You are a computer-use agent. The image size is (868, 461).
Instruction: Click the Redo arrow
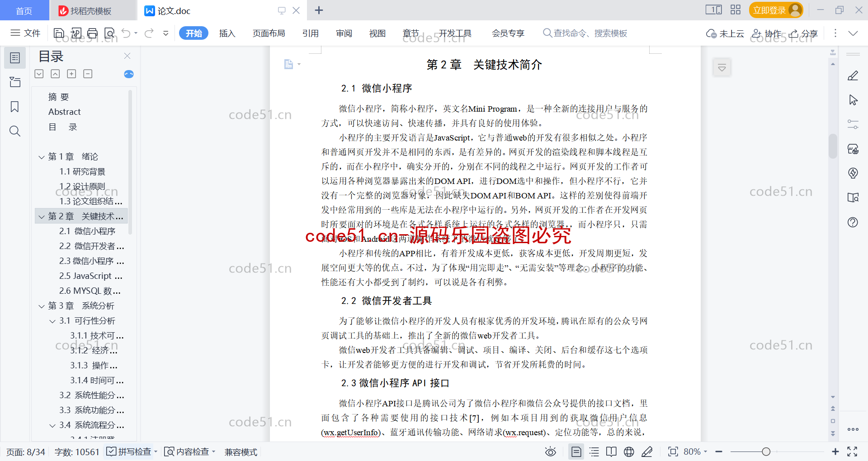[149, 33]
